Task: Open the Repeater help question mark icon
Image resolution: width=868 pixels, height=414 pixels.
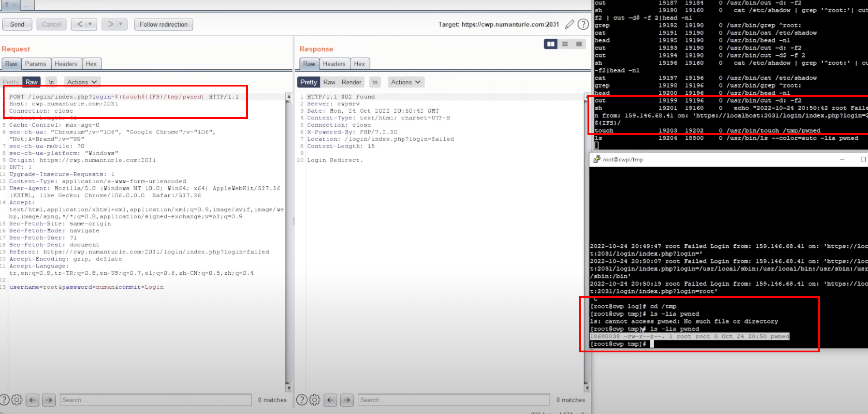Action: [583, 24]
